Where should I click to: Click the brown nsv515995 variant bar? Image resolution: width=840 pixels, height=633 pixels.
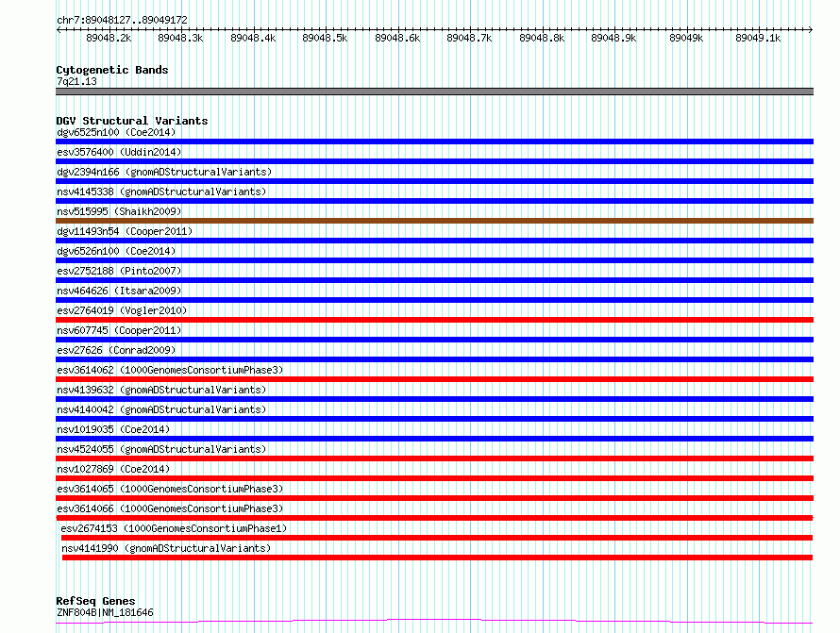pos(434,221)
